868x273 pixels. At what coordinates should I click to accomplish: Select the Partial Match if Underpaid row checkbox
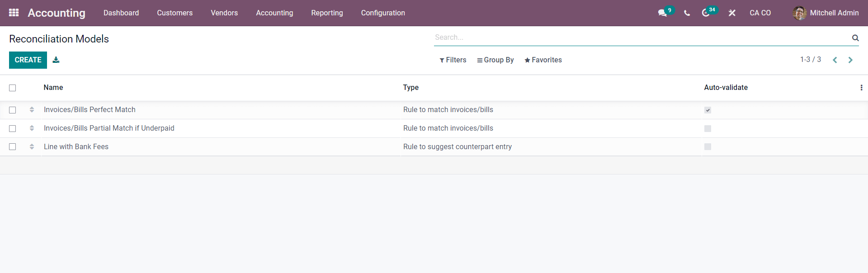pyautogui.click(x=13, y=129)
